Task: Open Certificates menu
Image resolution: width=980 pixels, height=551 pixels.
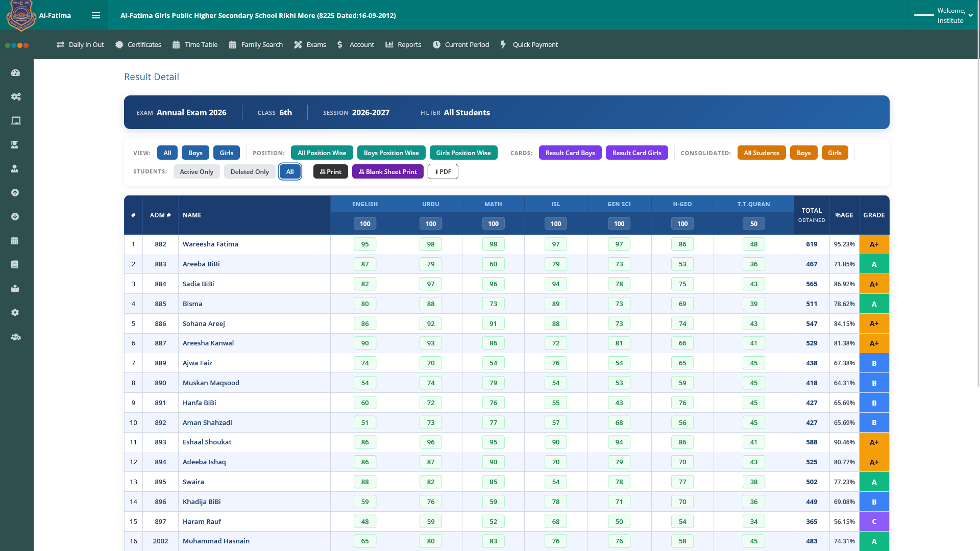Action: click(138, 45)
